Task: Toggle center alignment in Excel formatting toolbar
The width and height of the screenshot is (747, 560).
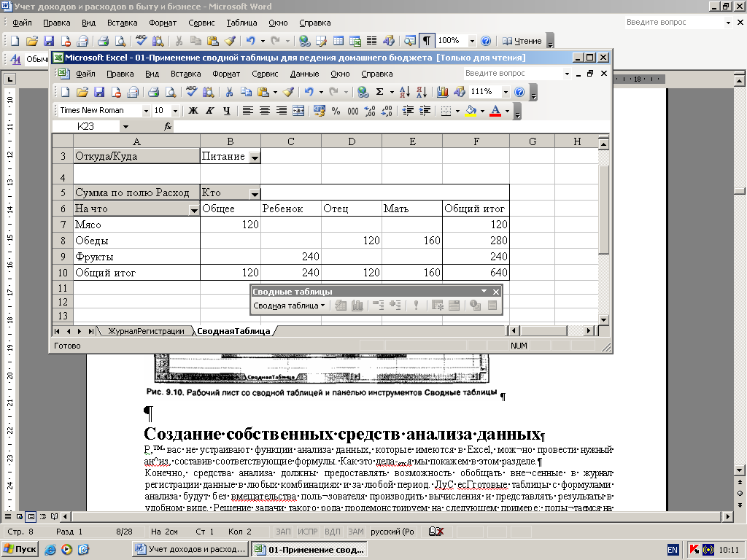Action: (x=264, y=111)
